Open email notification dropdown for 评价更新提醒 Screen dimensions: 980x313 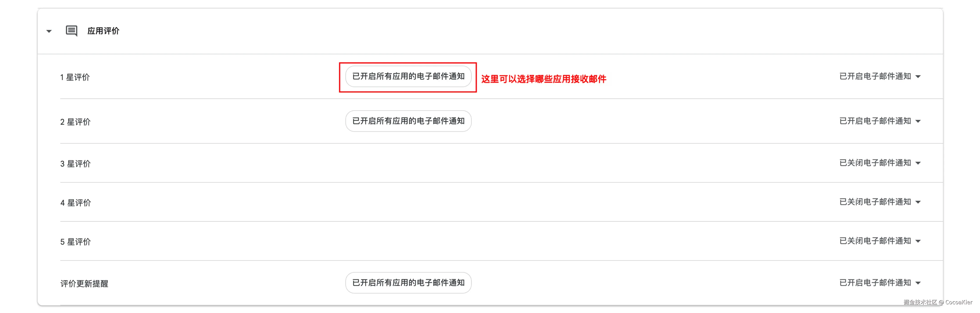880,283
